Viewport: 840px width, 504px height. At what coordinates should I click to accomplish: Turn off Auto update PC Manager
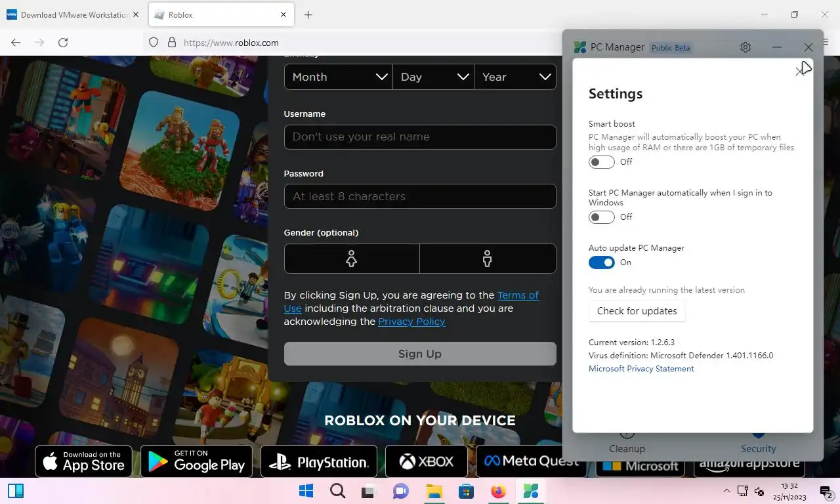(601, 262)
